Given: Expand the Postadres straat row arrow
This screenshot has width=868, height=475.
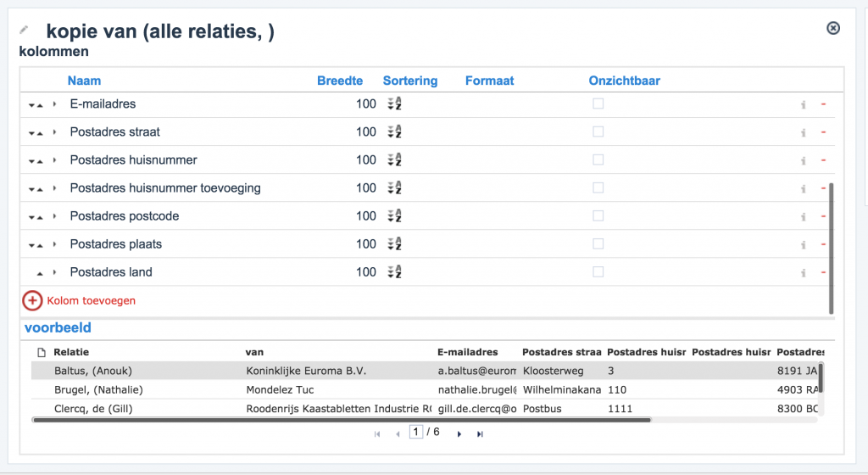Looking at the screenshot, I should 55,132.
